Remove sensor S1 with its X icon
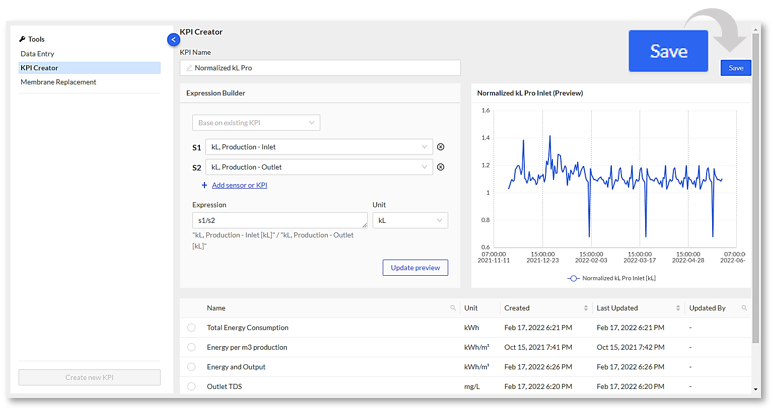This screenshot has width=774, height=413. [441, 147]
